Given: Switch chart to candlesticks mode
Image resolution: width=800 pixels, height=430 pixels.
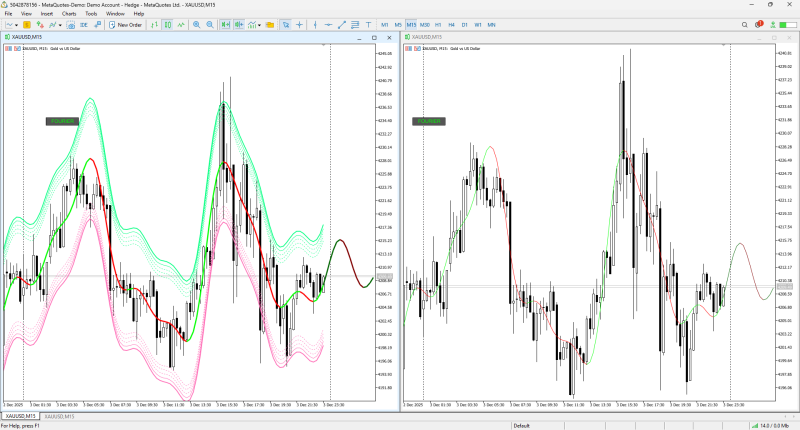Looking at the screenshot, I should click(167, 24).
